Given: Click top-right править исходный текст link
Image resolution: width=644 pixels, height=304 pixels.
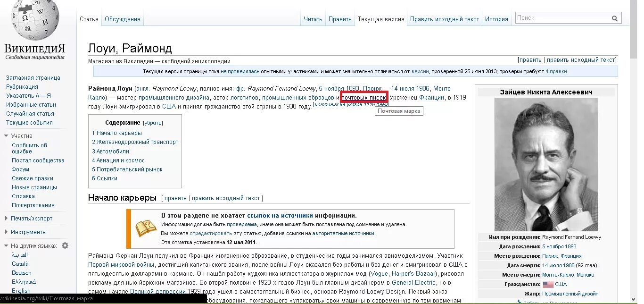Looking at the screenshot, I should (x=581, y=60).
